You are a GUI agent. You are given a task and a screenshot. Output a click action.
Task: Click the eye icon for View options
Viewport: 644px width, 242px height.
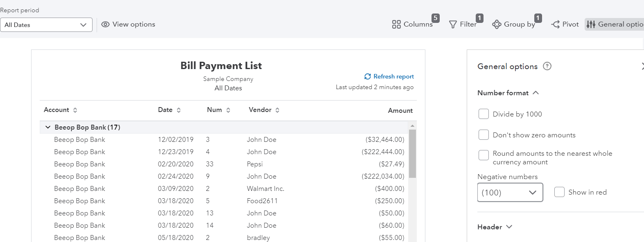[105, 25]
